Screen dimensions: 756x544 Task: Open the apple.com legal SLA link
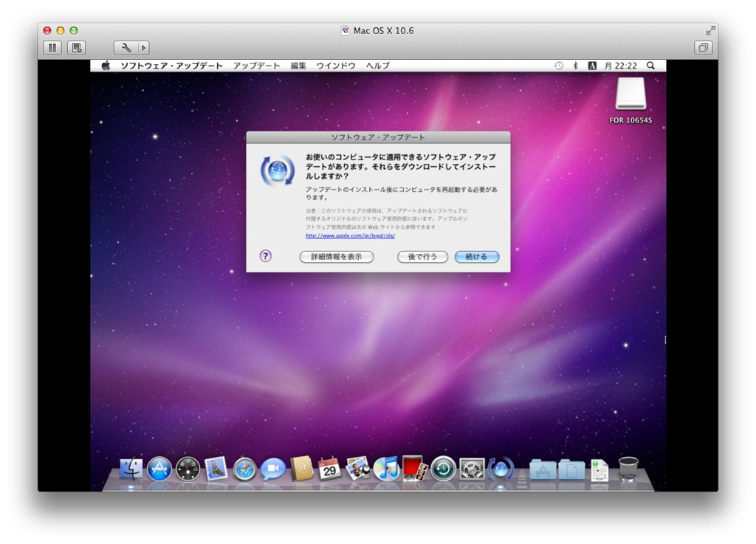tap(350, 235)
